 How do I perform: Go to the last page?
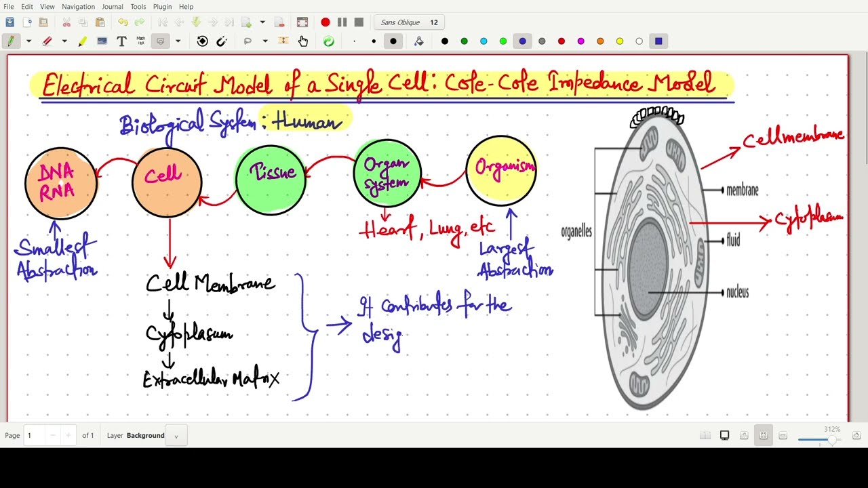(229, 22)
